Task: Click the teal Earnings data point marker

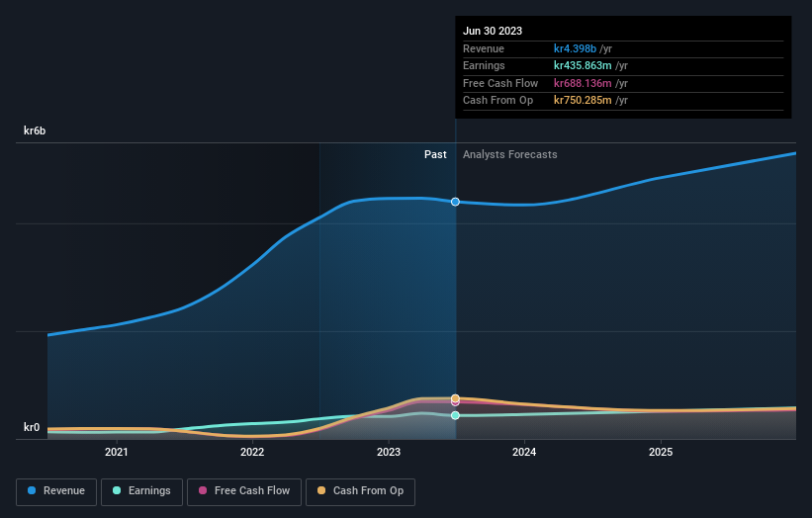Action: point(455,415)
